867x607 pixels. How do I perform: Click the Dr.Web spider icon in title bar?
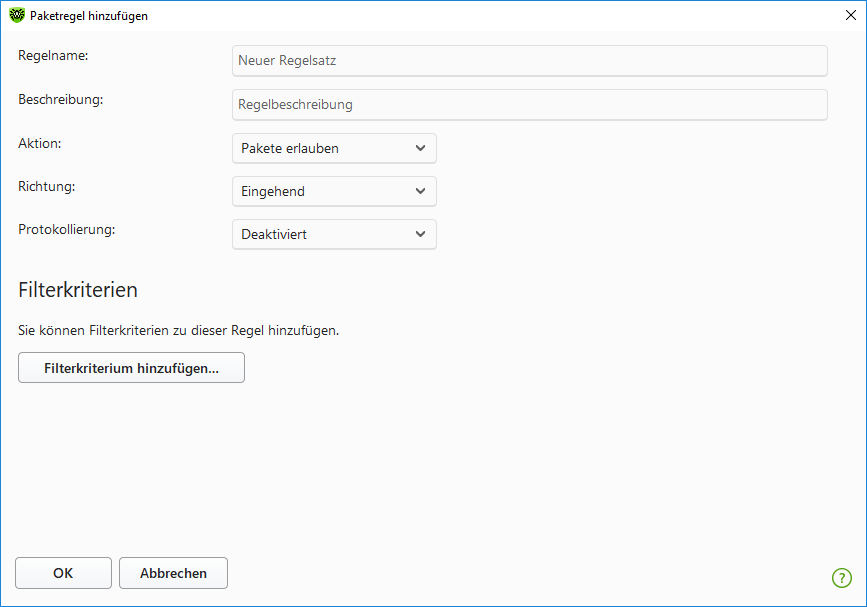[17, 16]
